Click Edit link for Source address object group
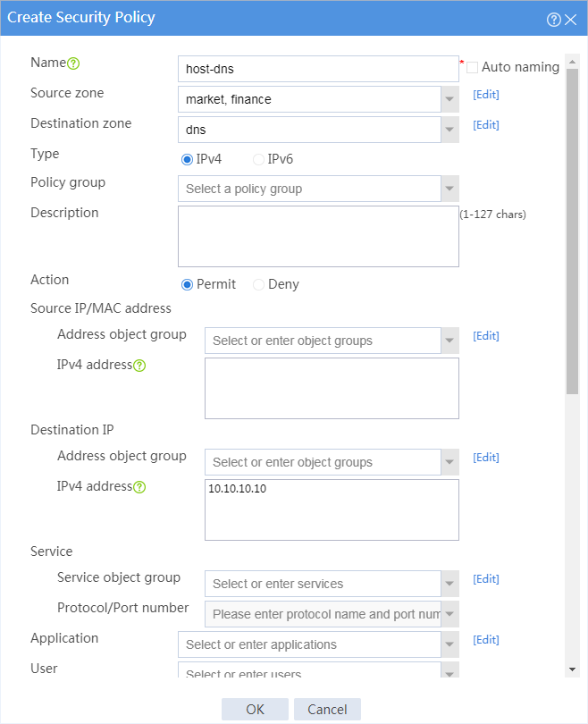This screenshot has height=724, width=588. [x=486, y=336]
